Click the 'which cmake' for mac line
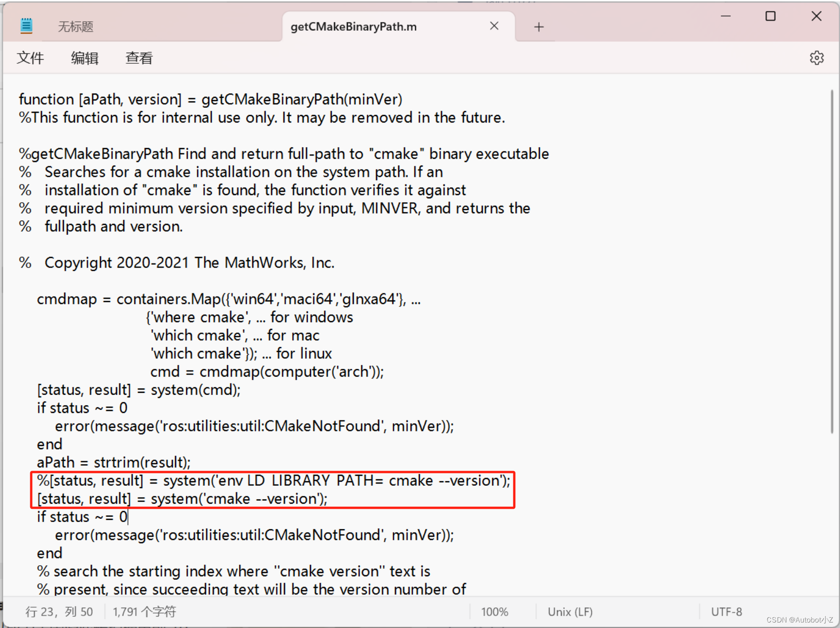The image size is (840, 628). (x=235, y=335)
